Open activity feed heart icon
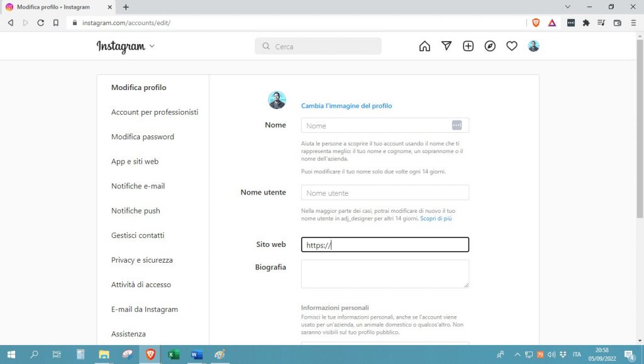644x364 pixels. [512, 46]
